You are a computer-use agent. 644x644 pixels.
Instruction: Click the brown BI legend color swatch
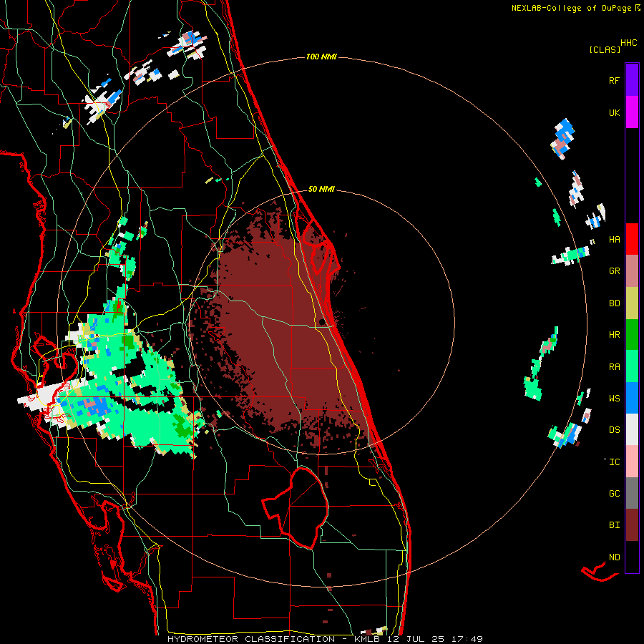[632, 525]
